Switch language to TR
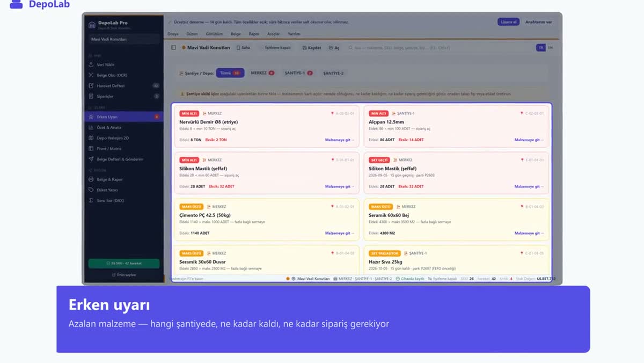The image size is (644, 363). point(540,48)
